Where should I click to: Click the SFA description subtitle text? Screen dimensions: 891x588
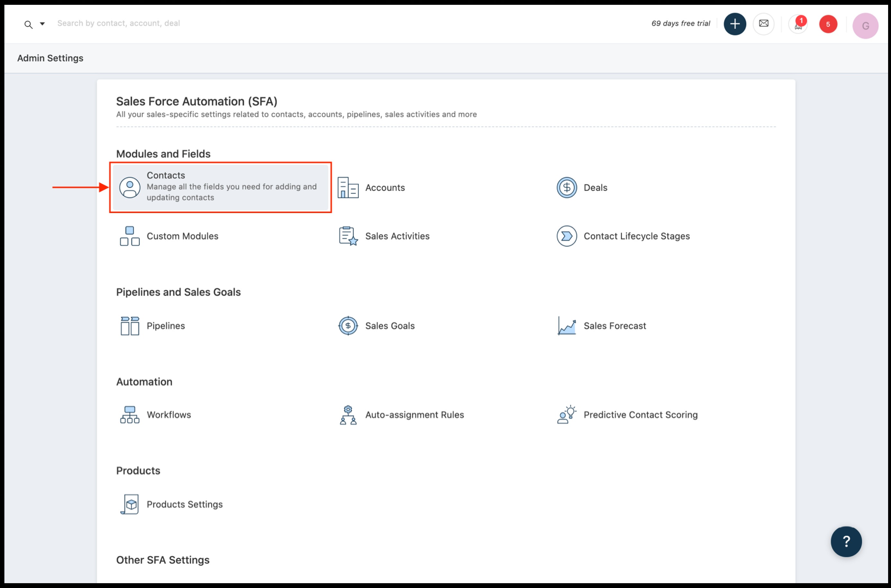296,114
